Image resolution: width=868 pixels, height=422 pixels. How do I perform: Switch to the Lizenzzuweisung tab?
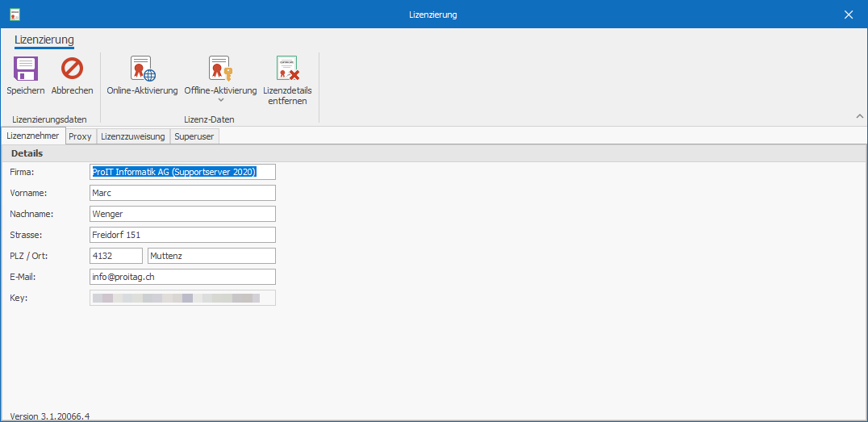[133, 136]
